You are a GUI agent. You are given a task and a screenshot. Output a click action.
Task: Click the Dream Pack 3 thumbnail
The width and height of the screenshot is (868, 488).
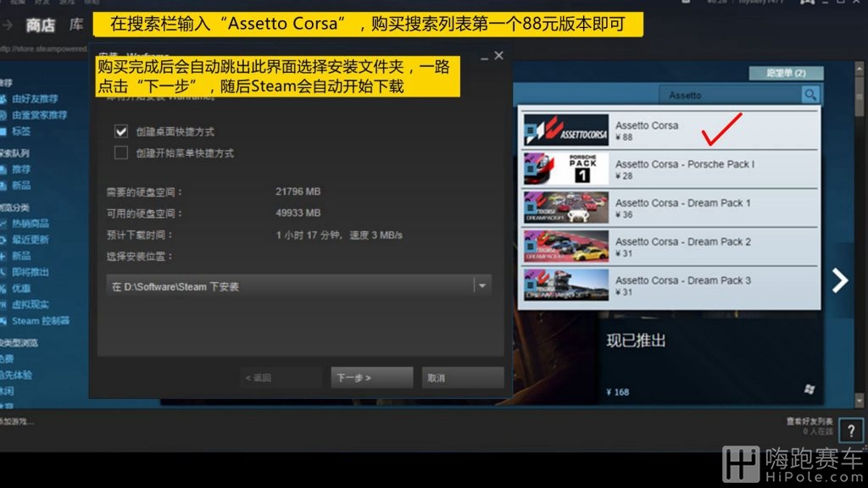click(565, 285)
